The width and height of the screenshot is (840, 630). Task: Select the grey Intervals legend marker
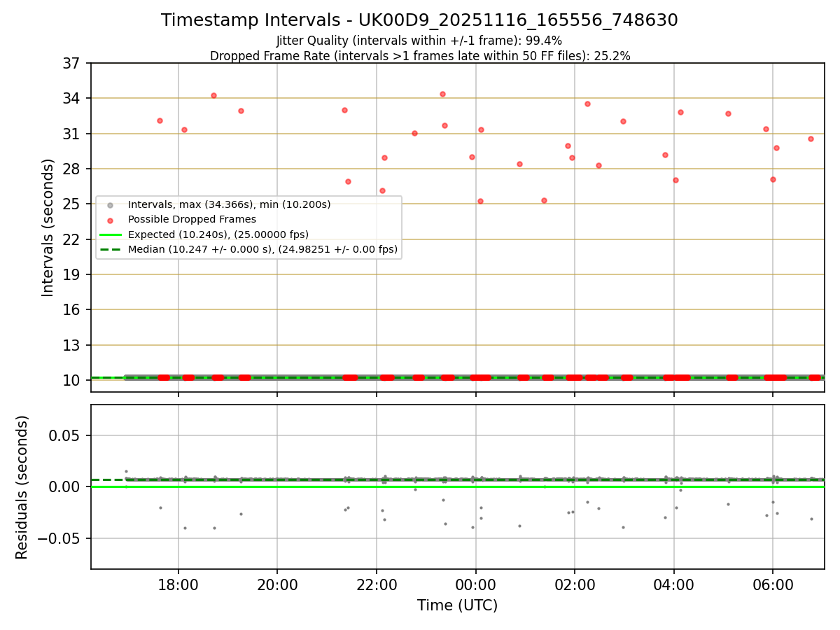tap(110, 205)
